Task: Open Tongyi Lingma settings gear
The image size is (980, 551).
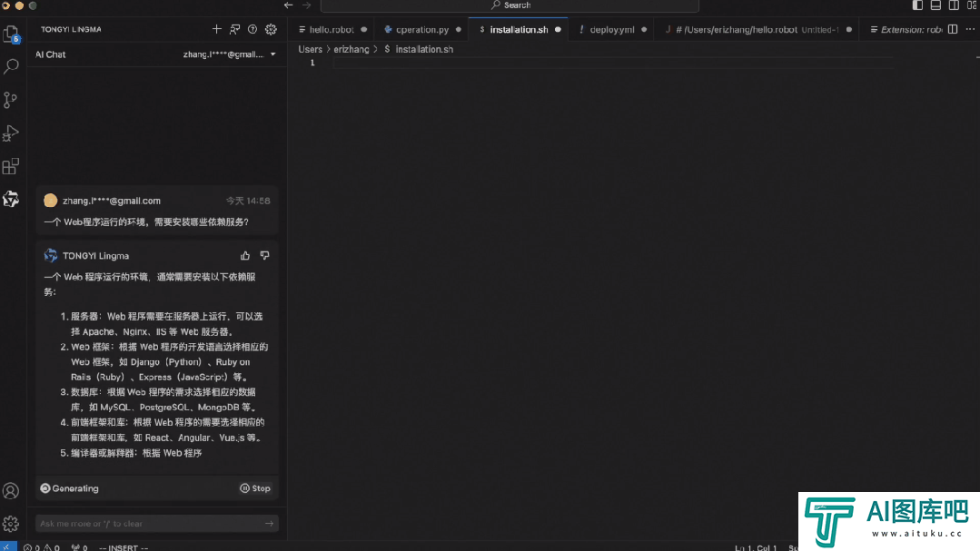Action: click(271, 29)
